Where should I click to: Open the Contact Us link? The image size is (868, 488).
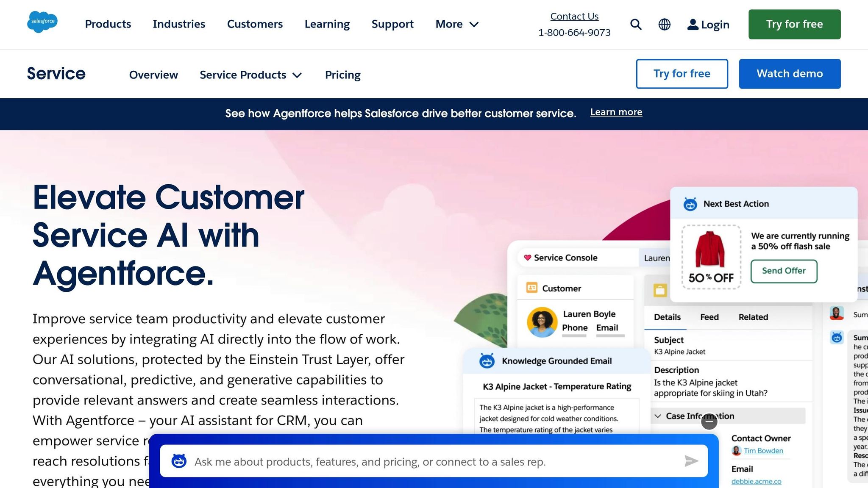tap(574, 16)
